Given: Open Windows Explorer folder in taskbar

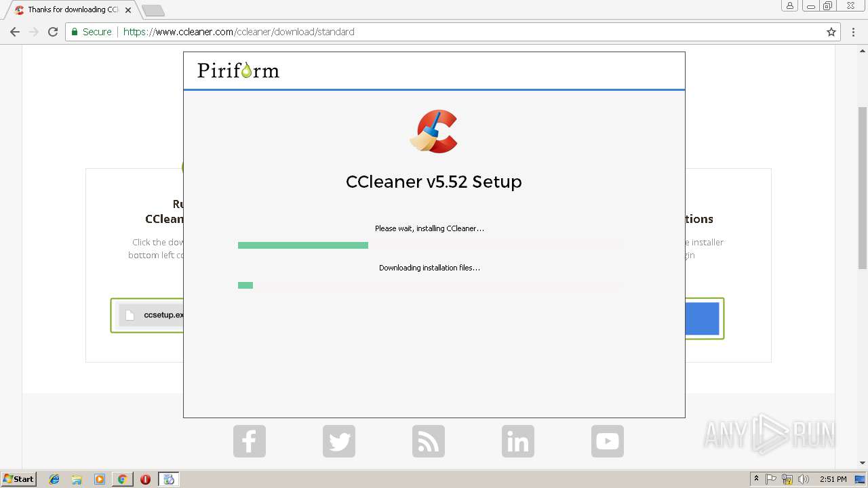Looking at the screenshot, I should click(x=77, y=479).
